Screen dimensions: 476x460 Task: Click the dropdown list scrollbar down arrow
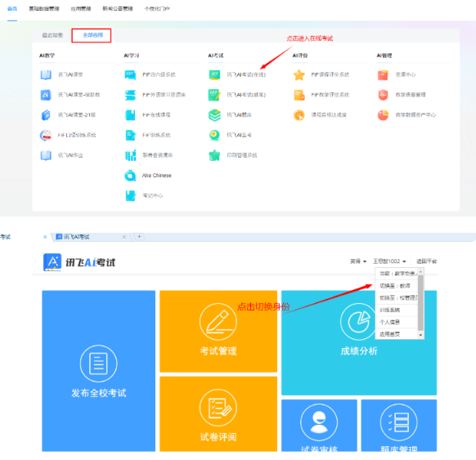(x=420, y=335)
